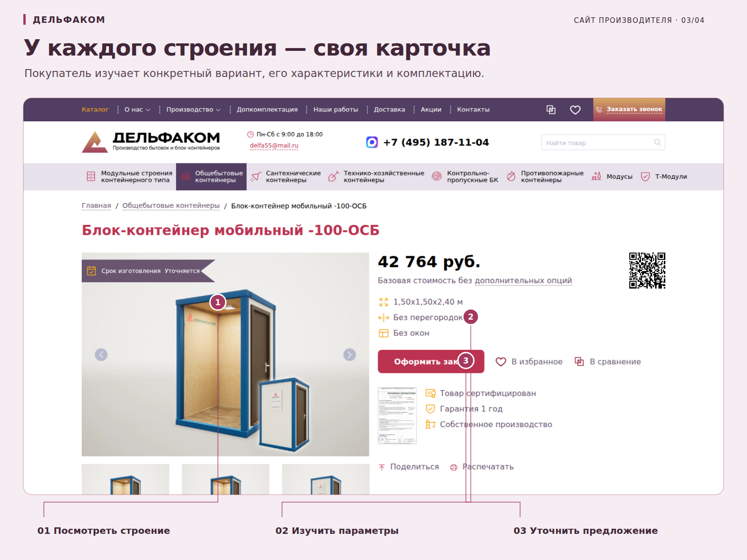This screenshot has height=560, width=747.
Task: Select Модульные строения контейнерного типа category
Action: point(129,176)
